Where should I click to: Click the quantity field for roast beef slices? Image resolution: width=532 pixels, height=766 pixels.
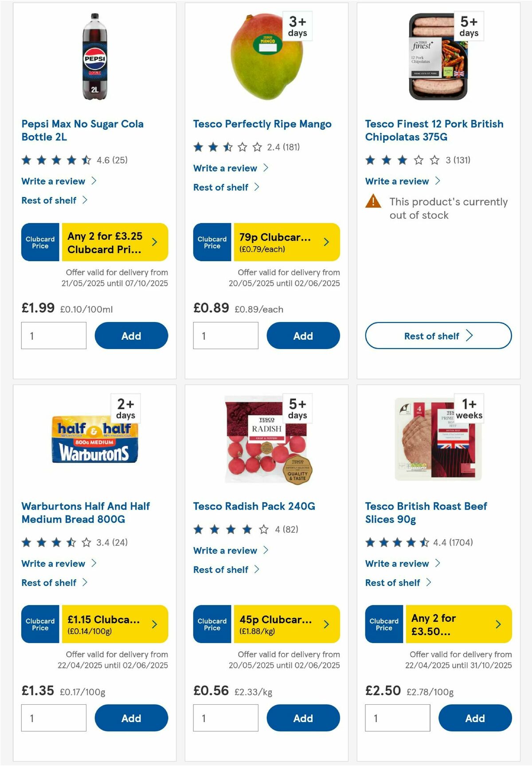coord(397,718)
